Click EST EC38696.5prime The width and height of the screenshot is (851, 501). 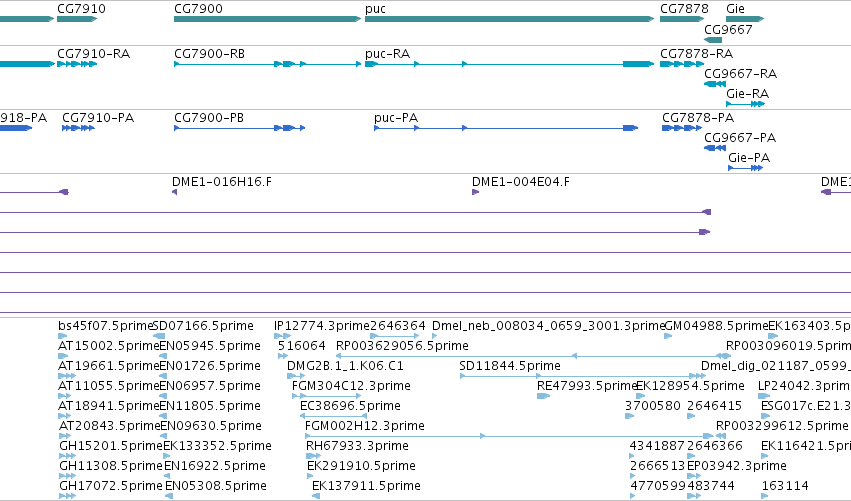[350, 407]
